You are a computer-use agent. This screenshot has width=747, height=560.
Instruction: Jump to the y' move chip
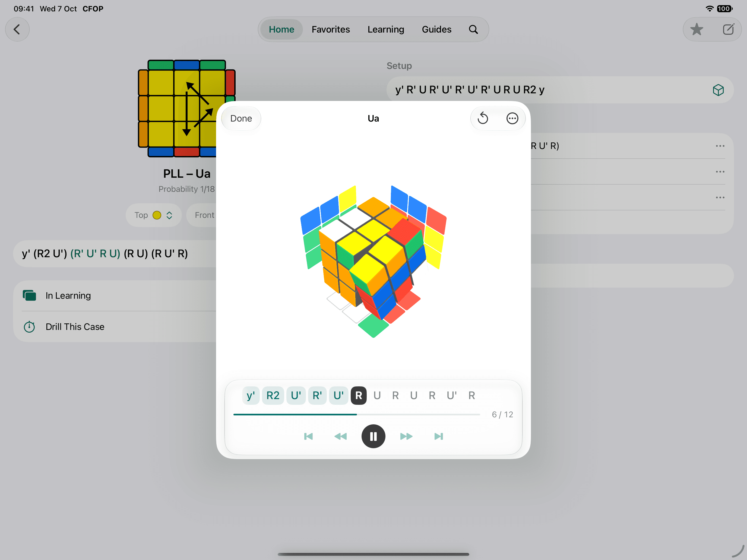click(x=251, y=395)
